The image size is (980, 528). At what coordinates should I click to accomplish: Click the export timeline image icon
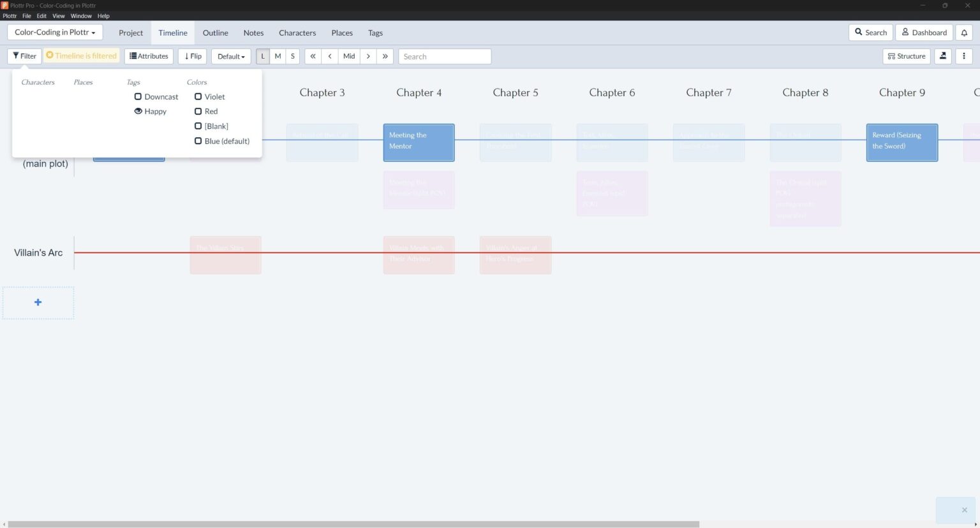943,55
